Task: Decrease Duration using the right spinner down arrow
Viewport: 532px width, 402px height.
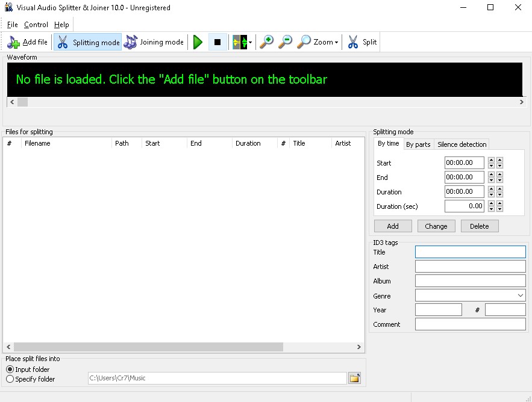Action: pos(499,194)
